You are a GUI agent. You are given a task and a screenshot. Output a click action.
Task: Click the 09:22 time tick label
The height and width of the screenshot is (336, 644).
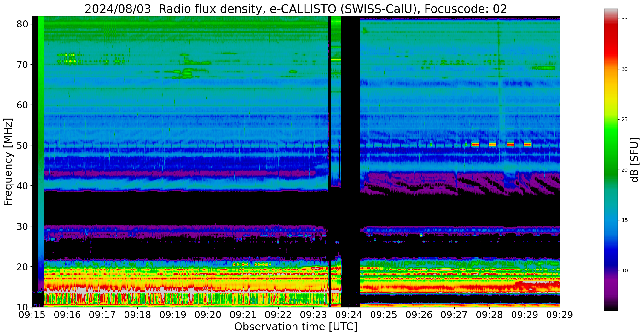click(278, 315)
